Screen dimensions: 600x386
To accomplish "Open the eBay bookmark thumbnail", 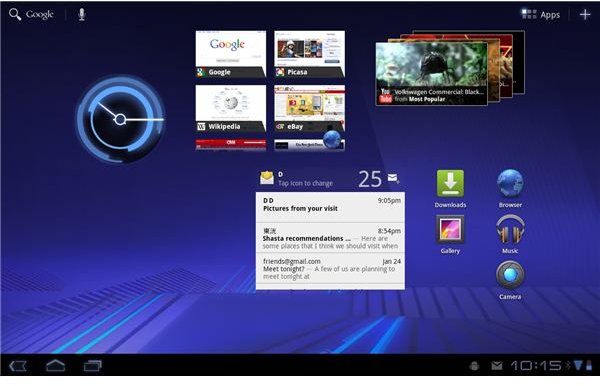I will pyautogui.click(x=309, y=108).
